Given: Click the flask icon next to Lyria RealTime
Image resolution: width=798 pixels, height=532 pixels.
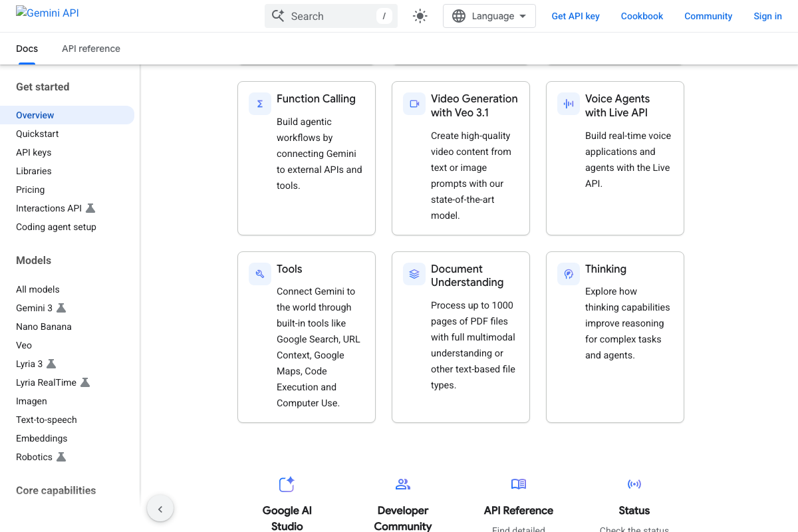Looking at the screenshot, I should [85, 382].
